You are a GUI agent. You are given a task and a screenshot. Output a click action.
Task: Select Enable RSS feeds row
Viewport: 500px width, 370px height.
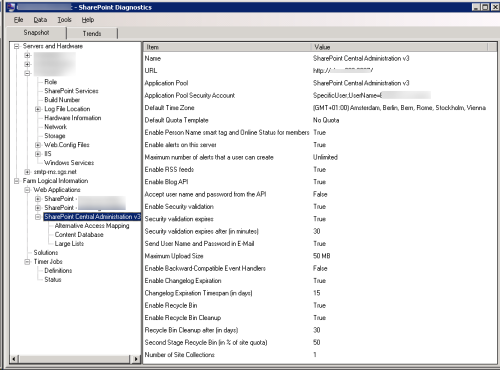click(320, 170)
